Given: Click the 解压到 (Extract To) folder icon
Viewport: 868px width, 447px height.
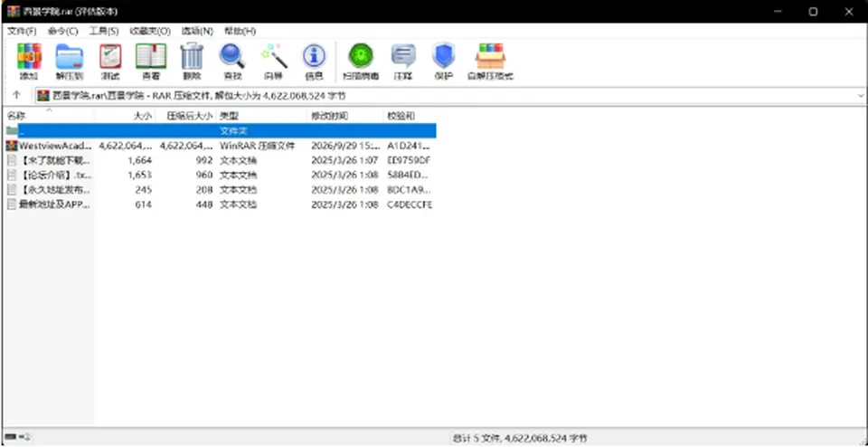Looking at the screenshot, I should (70, 56).
